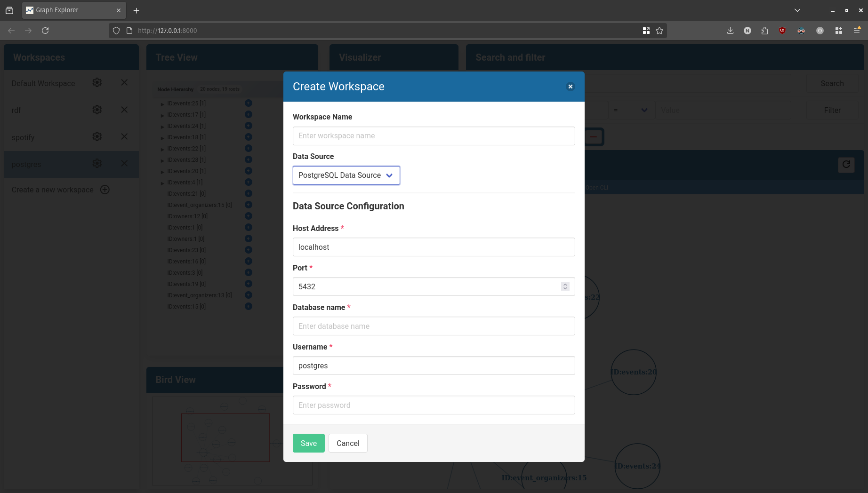Open settings gear for spotify workspace

(97, 136)
